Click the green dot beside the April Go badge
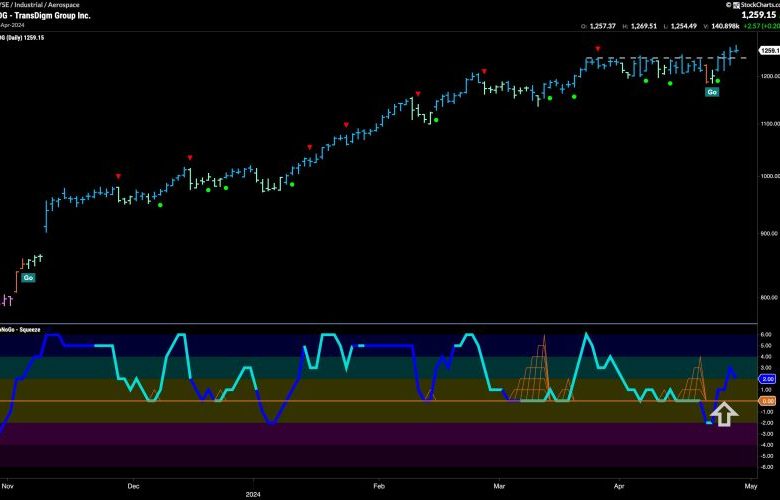 click(717, 81)
